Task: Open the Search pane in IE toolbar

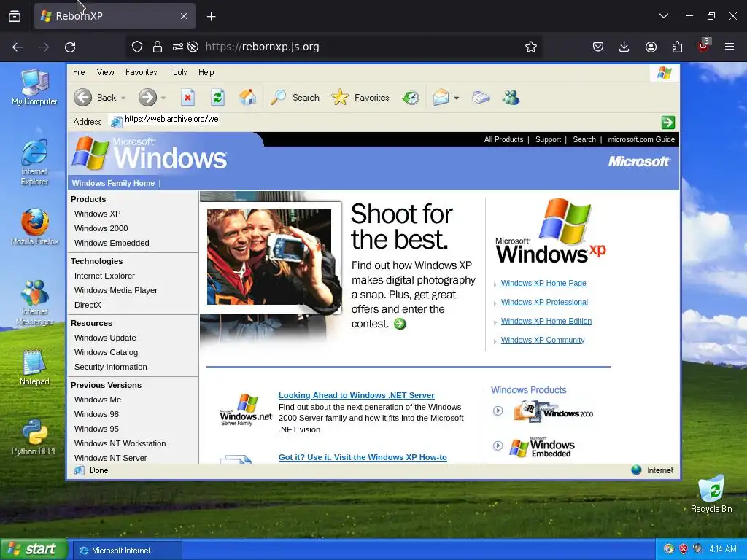Action: tap(295, 98)
